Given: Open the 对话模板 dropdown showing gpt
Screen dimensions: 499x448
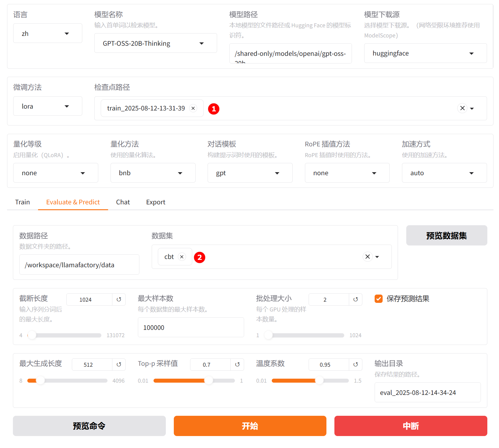Looking at the screenshot, I should point(250,173).
